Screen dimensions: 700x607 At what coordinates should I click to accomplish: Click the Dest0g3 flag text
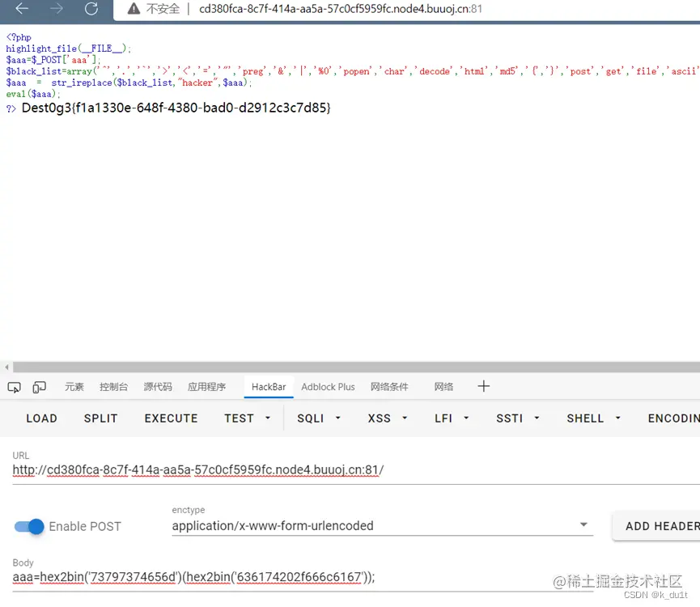pyautogui.click(x=176, y=108)
